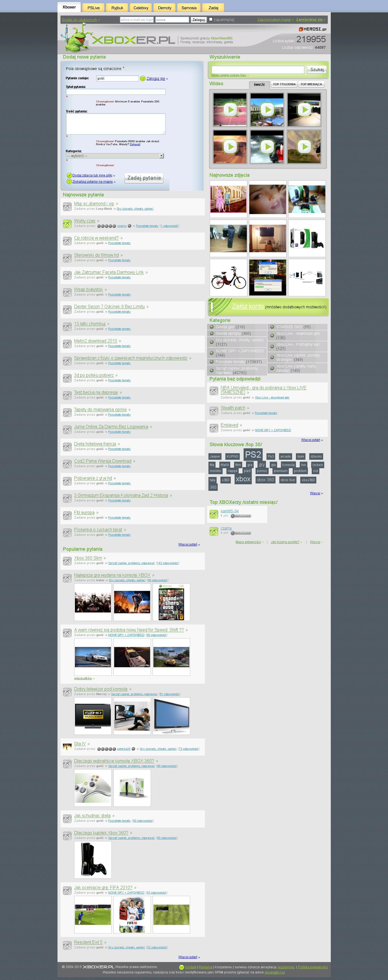Tick the zapamiętaj checkbox
The image size is (388, 980).
211,19
